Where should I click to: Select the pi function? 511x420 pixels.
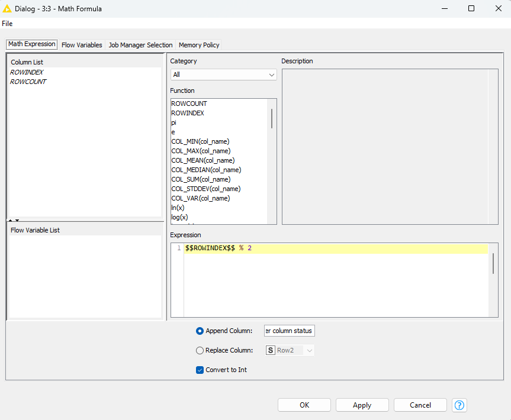tap(173, 122)
